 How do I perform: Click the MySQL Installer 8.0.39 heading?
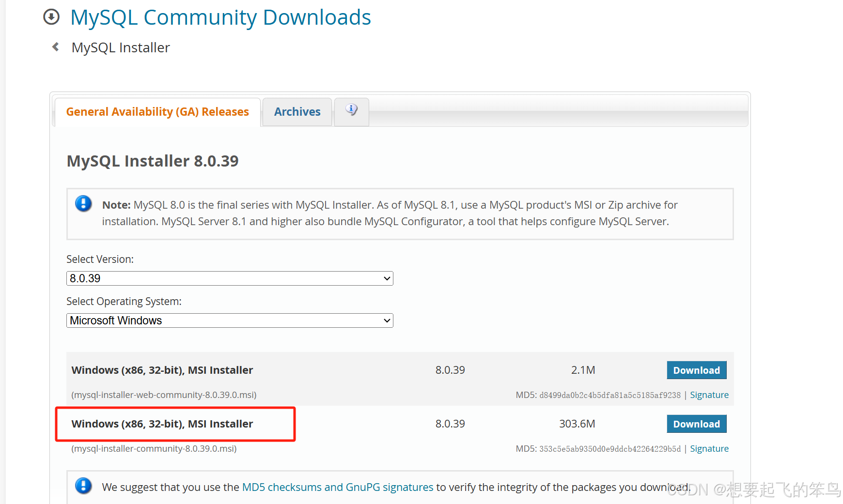153,161
